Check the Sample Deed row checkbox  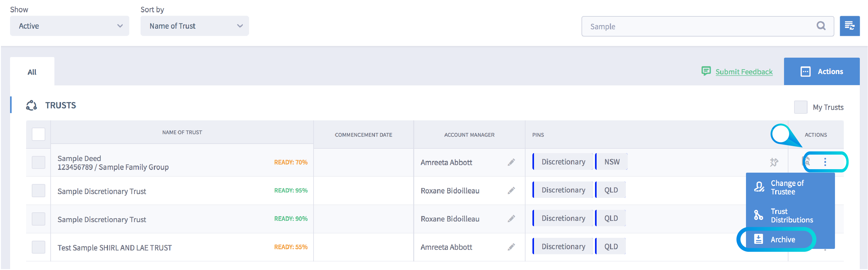[38, 162]
